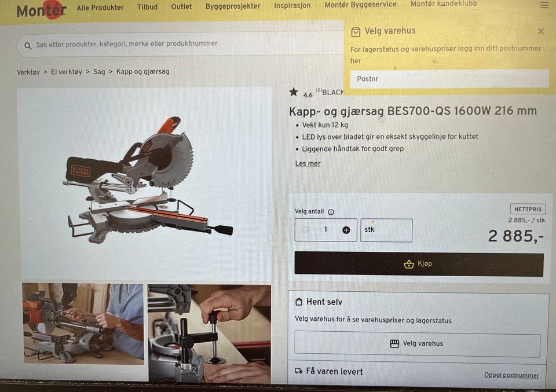Click the search magnifier icon

(28, 46)
